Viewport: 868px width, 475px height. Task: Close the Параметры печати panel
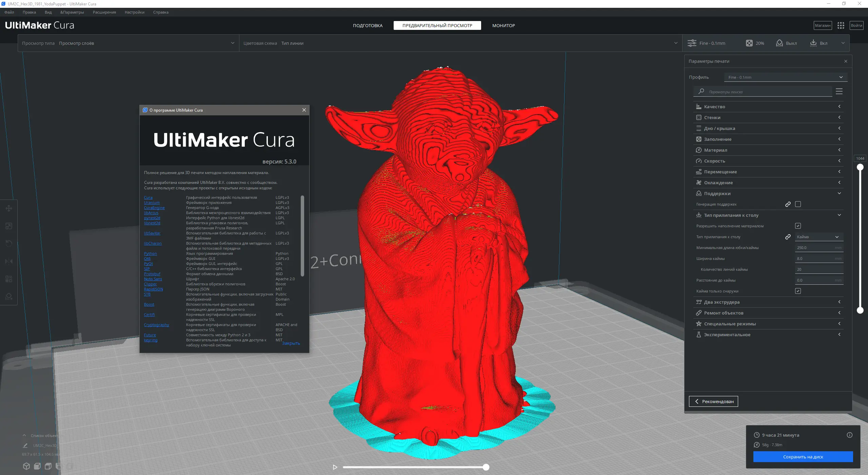(x=846, y=61)
